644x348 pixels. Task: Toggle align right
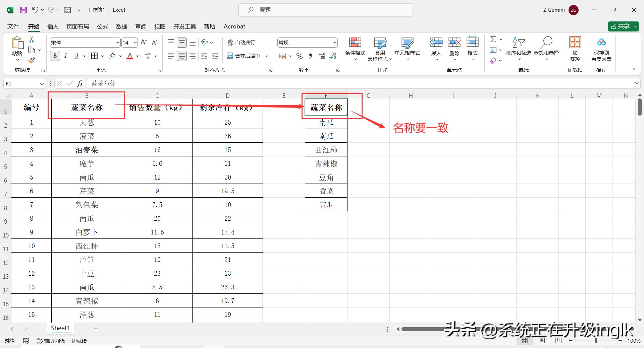(x=193, y=56)
